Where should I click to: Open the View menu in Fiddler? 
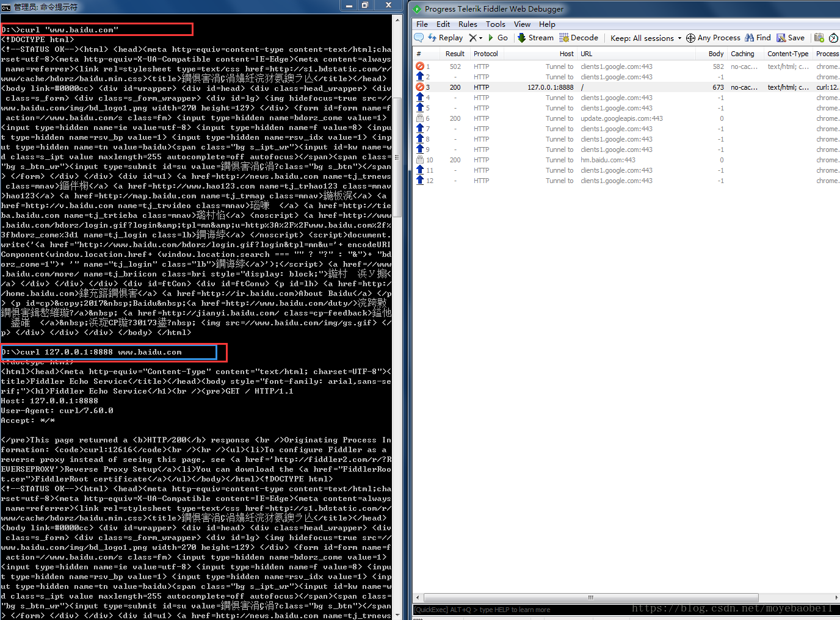522,24
